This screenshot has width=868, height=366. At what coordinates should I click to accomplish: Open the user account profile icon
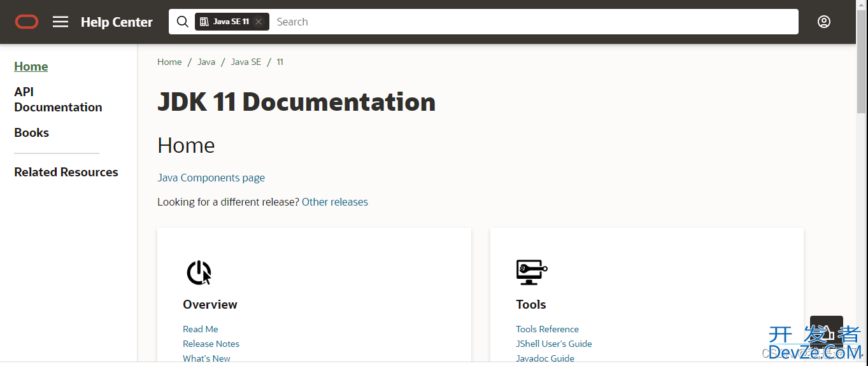click(x=824, y=22)
